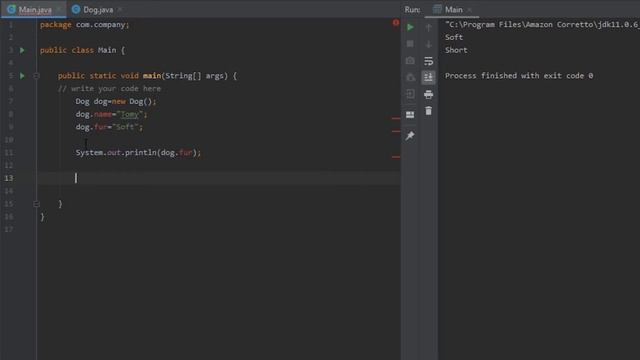The image size is (640, 360).
Task: Click the Print console output icon
Action: (429, 95)
